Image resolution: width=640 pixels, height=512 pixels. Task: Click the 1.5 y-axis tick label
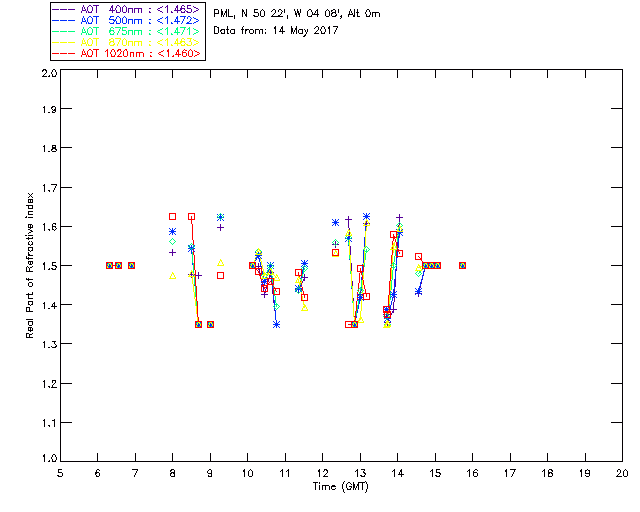click(x=49, y=266)
